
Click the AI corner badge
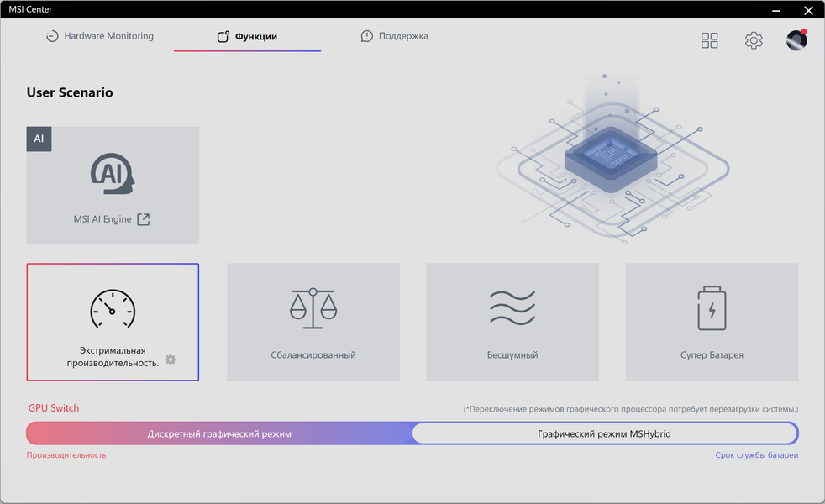(x=39, y=139)
